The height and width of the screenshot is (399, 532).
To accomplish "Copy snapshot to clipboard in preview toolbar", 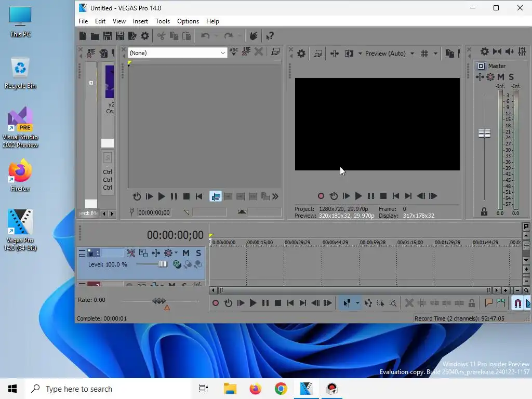I will tap(449, 54).
